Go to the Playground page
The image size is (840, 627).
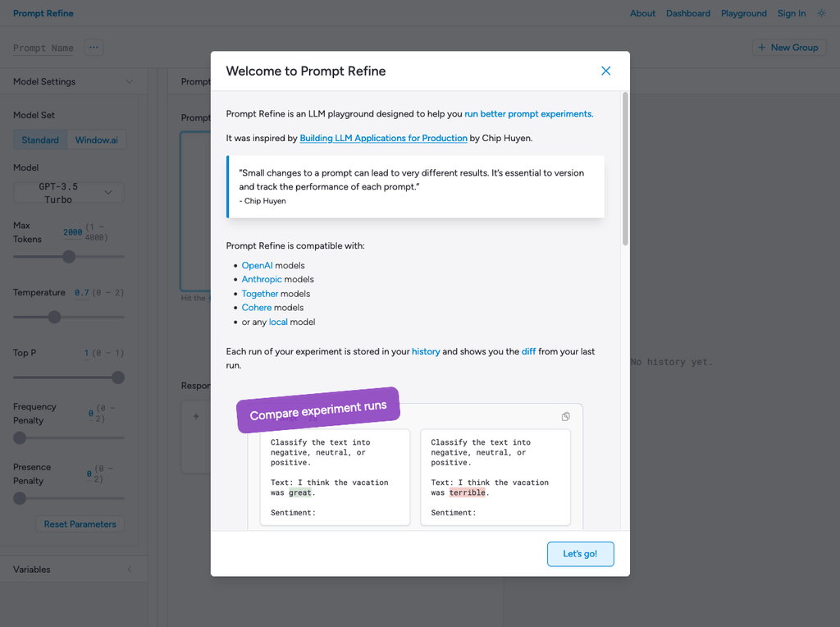[x=743, y=13]
